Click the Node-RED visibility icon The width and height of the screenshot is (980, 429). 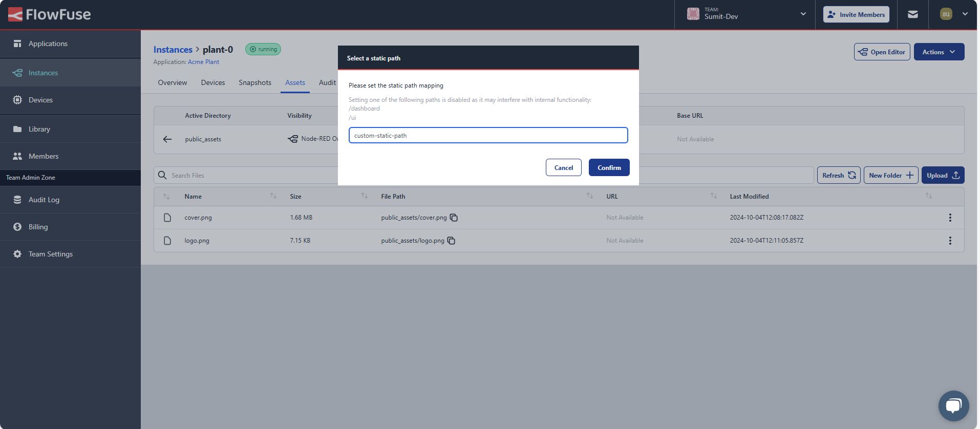tap(292, 139)
